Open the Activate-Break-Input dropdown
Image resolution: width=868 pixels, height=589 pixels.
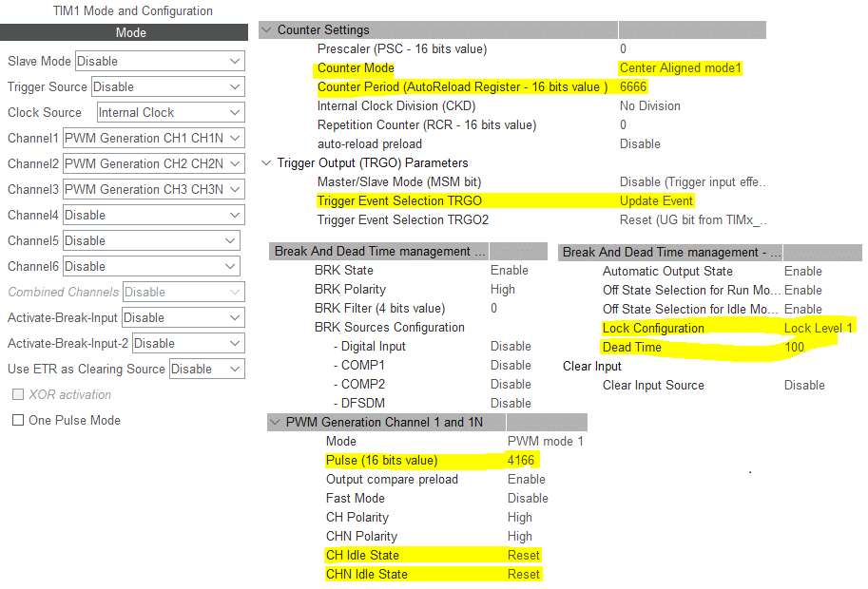(x=182, y=317)
